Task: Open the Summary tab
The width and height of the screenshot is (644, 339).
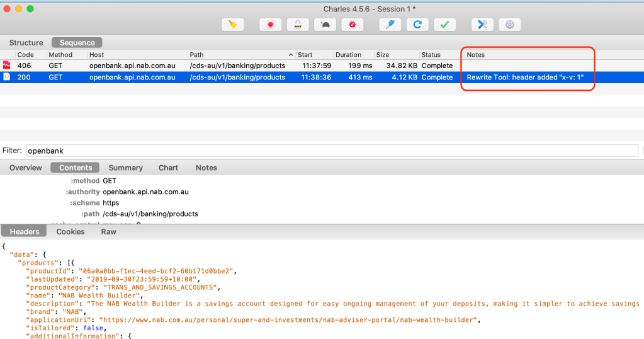Action: point(125,168)
